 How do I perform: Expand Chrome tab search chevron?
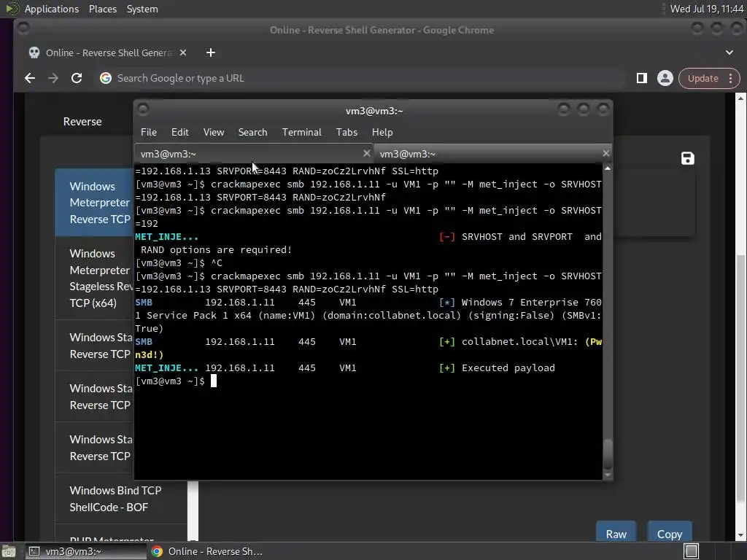pos(729,52)
